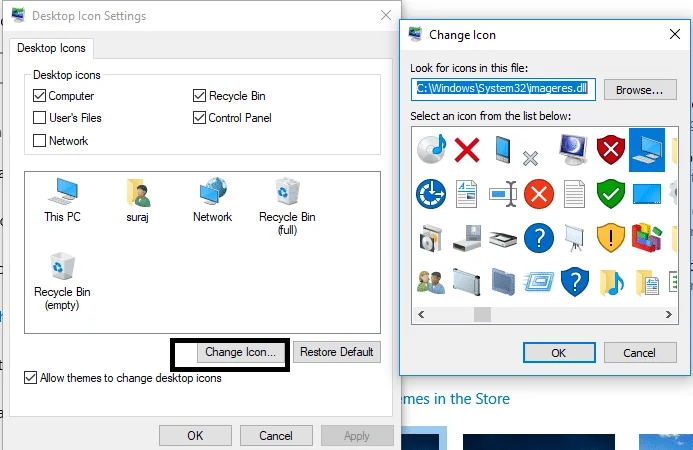Click the icon list right scroll arrow
Screen dimensions: 693x450
click(669, 314)
